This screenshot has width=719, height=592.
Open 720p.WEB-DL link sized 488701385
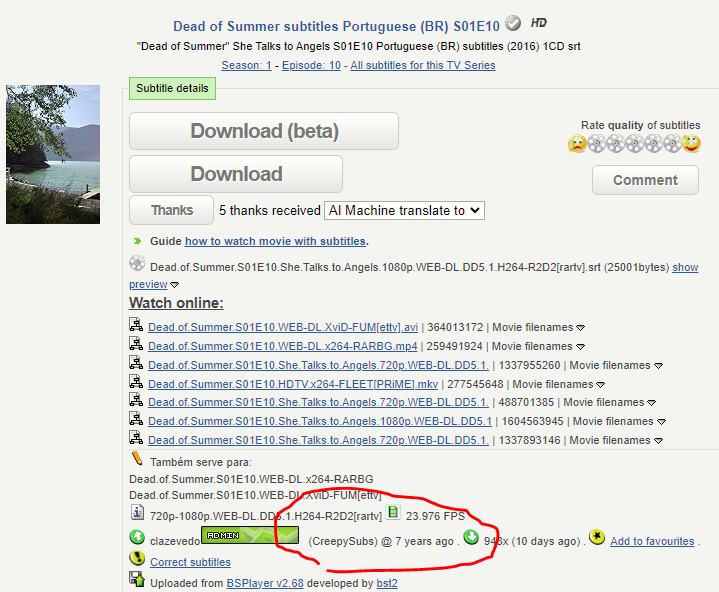tap(318, 402)
